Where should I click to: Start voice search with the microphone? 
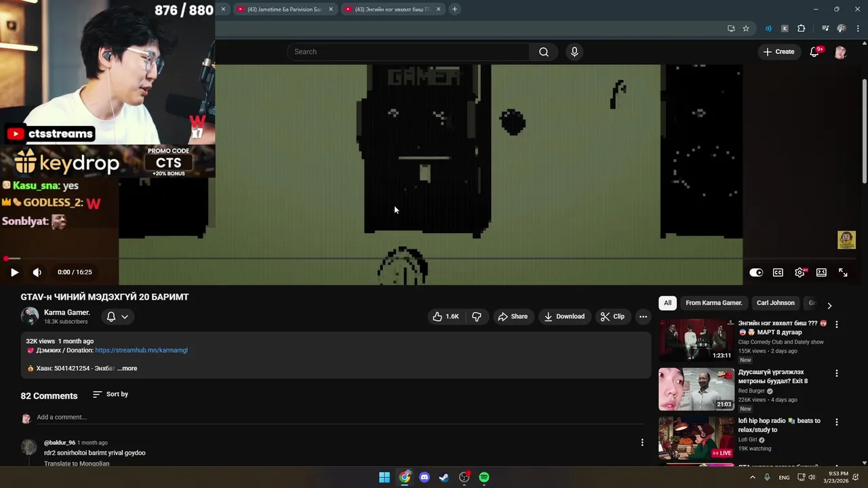point(574,52)
